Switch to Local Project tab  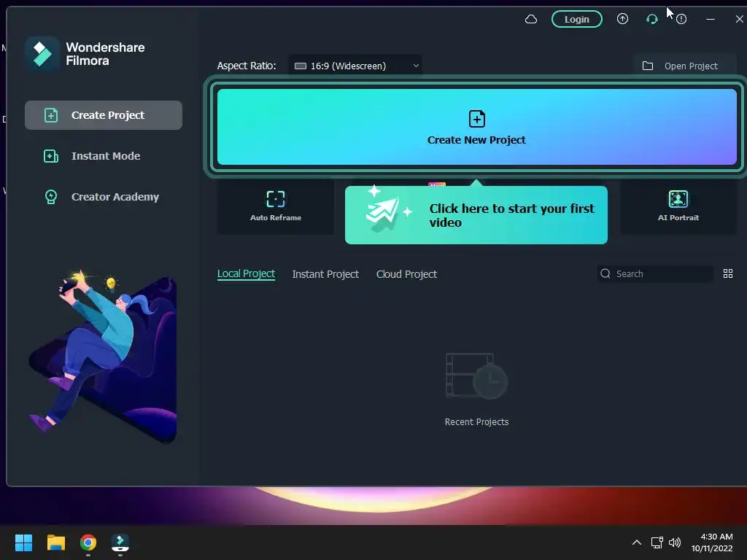click(x=246, y=274)
